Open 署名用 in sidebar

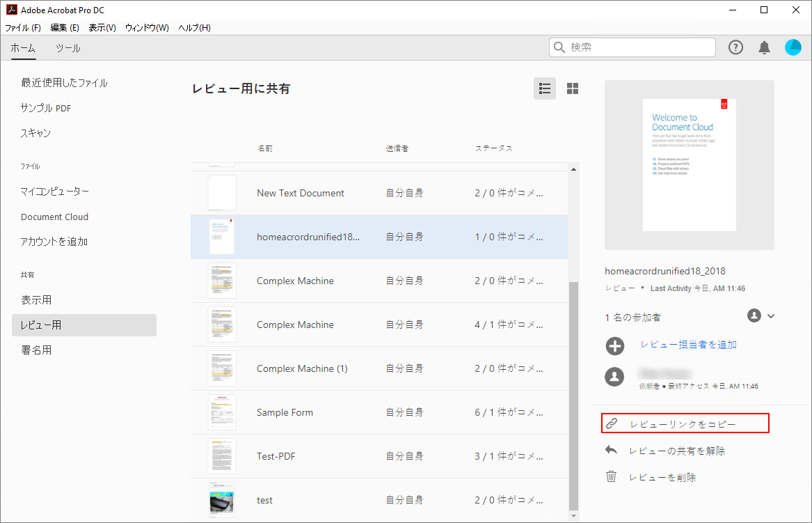point(36,350)
